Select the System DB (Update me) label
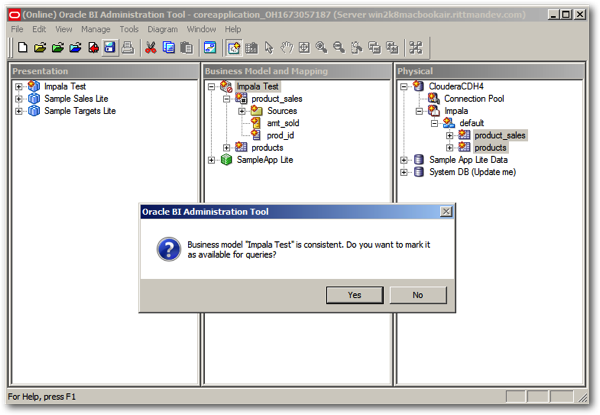 click(x=473, y=172)
